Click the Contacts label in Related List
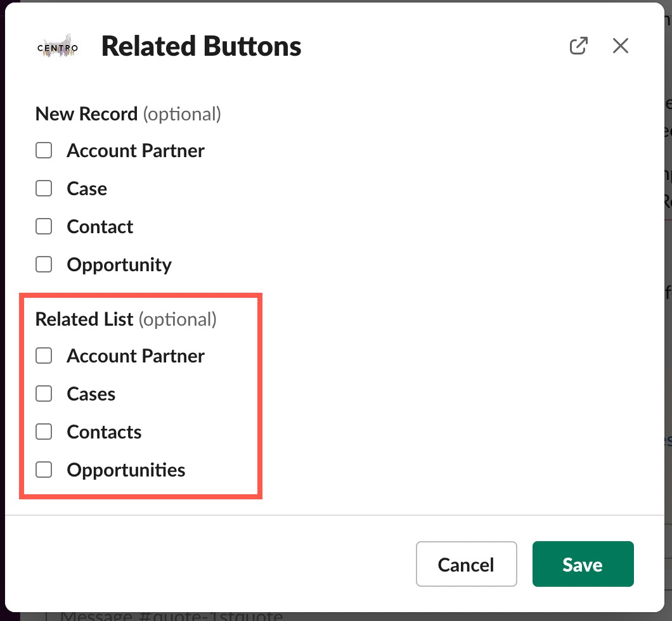The width and height of the screenshot is (672, 621). [x=104, y=432]
